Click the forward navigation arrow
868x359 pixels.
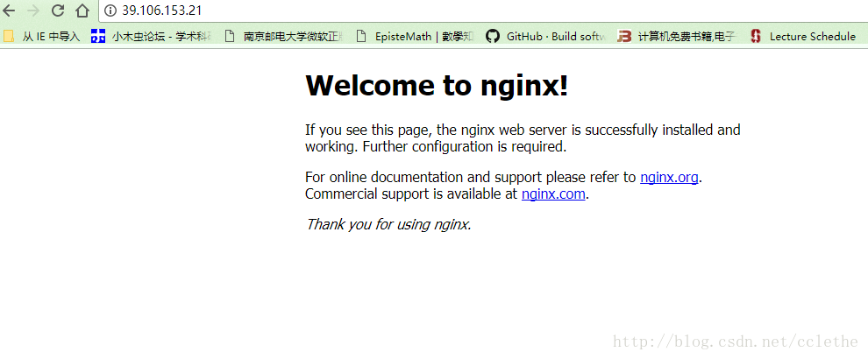[x=32, y=10]
